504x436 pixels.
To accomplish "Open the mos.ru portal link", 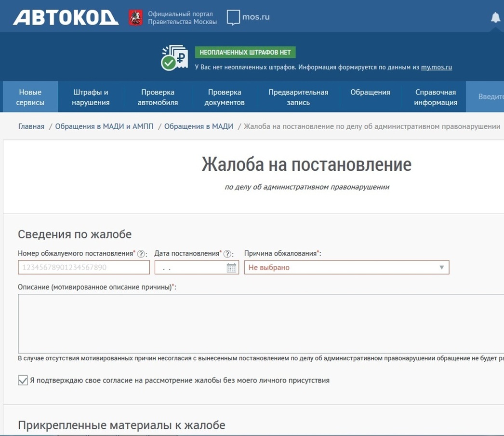I will click(x=248, y=17).
